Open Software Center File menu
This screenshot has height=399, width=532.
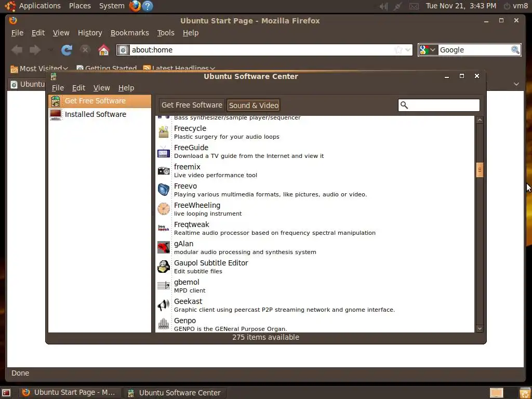pyautogui.click(x=58, y=88)
